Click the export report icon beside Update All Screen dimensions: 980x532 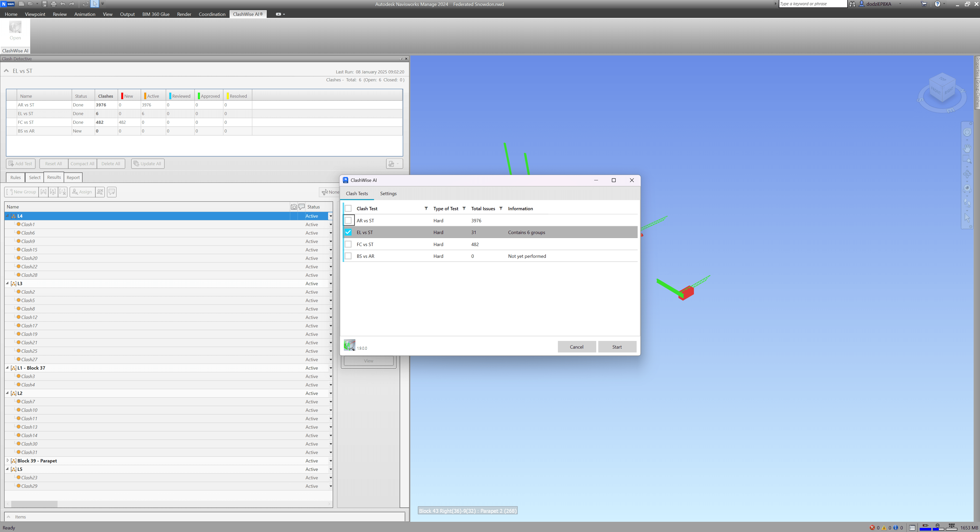(x=391, y=164)
